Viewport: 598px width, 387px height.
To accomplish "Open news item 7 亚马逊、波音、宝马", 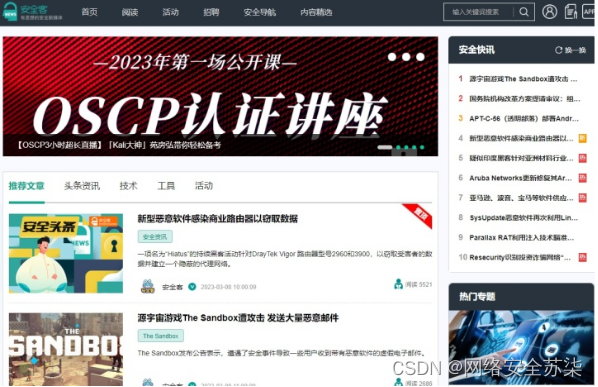I will pos(521,198).
